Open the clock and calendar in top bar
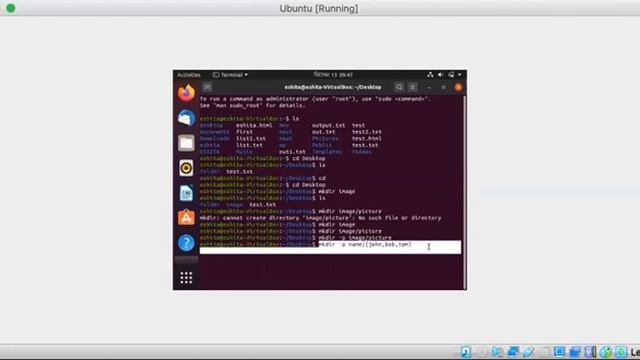 [333, 75]
